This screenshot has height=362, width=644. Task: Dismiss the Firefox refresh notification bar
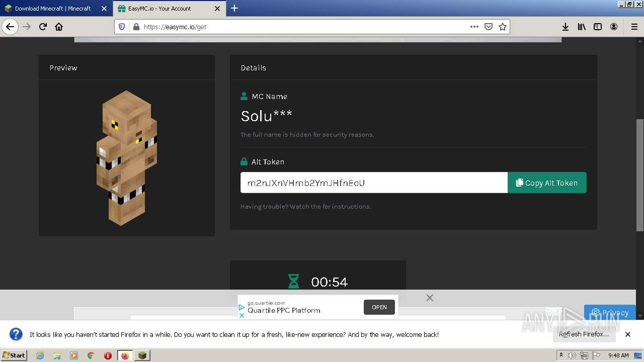click(628, 334)
